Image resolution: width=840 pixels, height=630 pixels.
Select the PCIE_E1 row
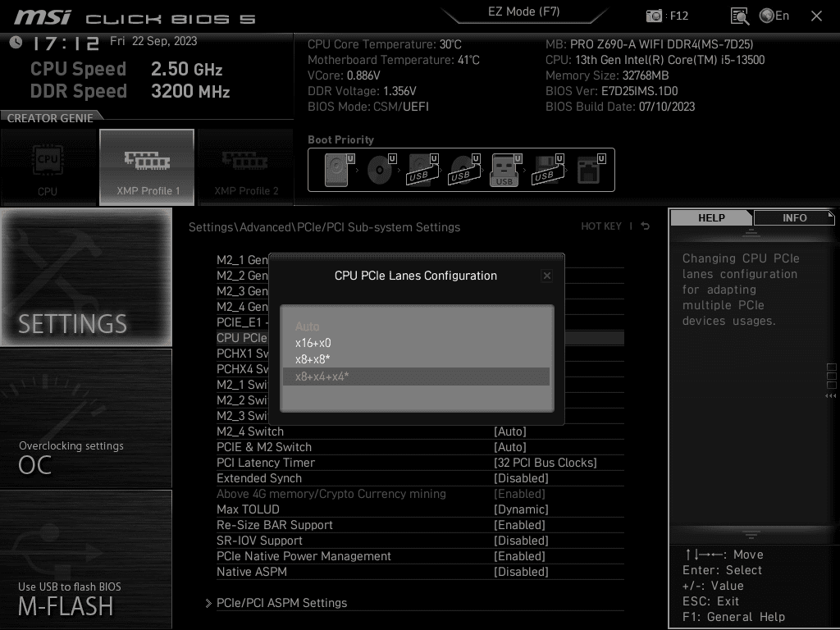tap(242, 322)
